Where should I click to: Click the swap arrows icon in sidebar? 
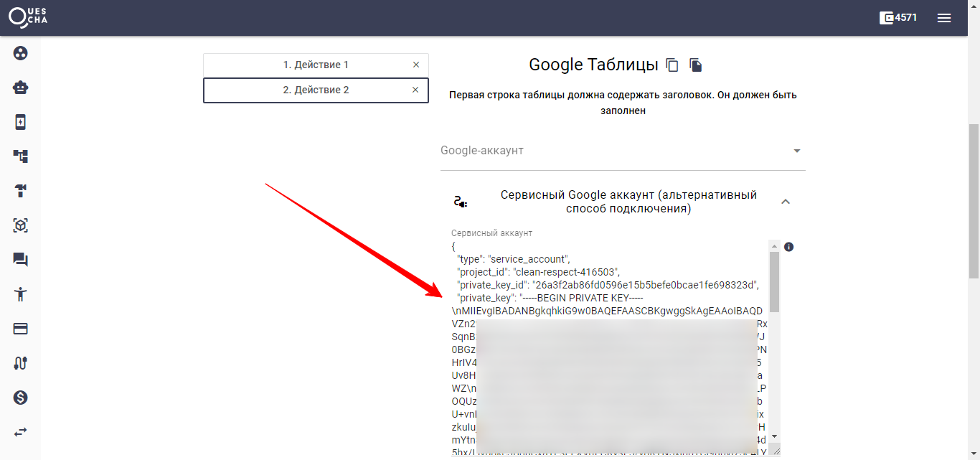click(20, 432)
